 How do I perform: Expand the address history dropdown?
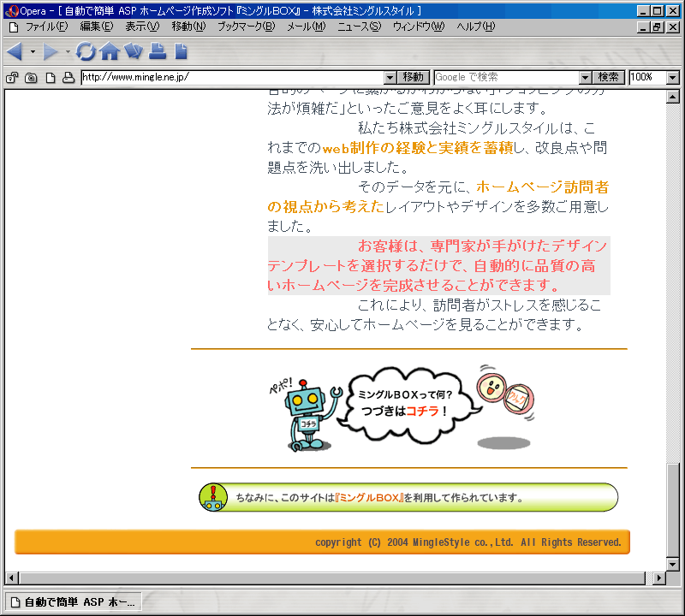(390, 78)
